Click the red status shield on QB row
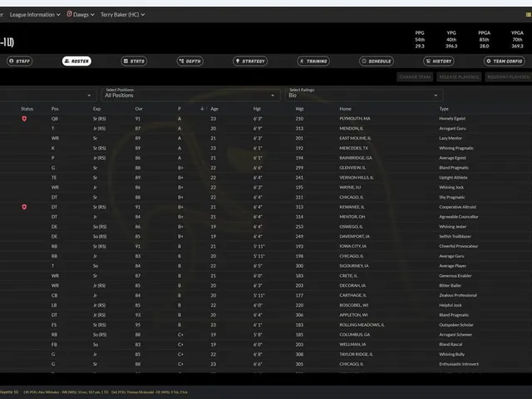 pyautogui.click(x=24, y=118)
